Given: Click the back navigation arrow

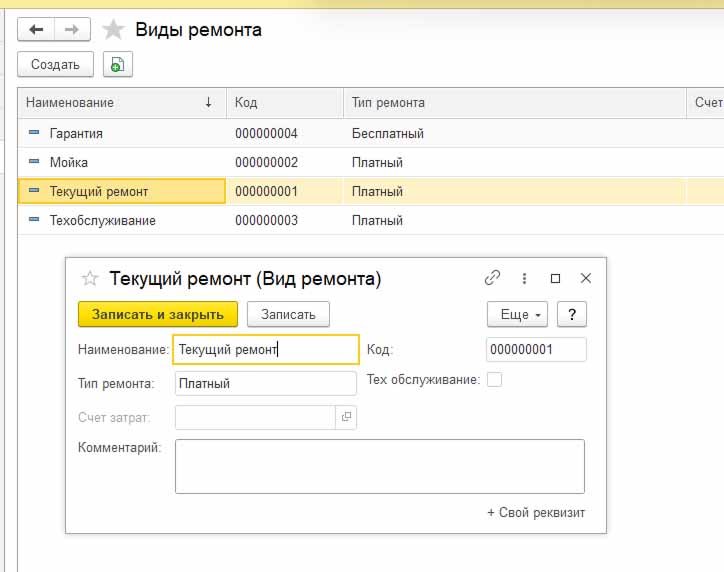Looking at the screenshot, I should coord(36,30).
